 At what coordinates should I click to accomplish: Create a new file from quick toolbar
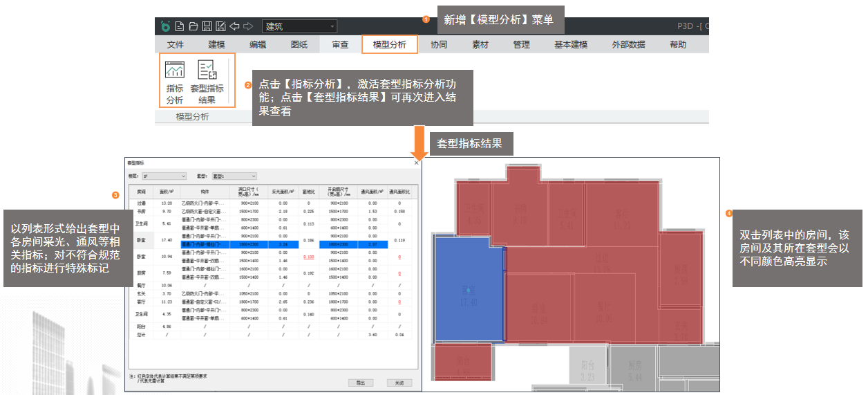179,27
